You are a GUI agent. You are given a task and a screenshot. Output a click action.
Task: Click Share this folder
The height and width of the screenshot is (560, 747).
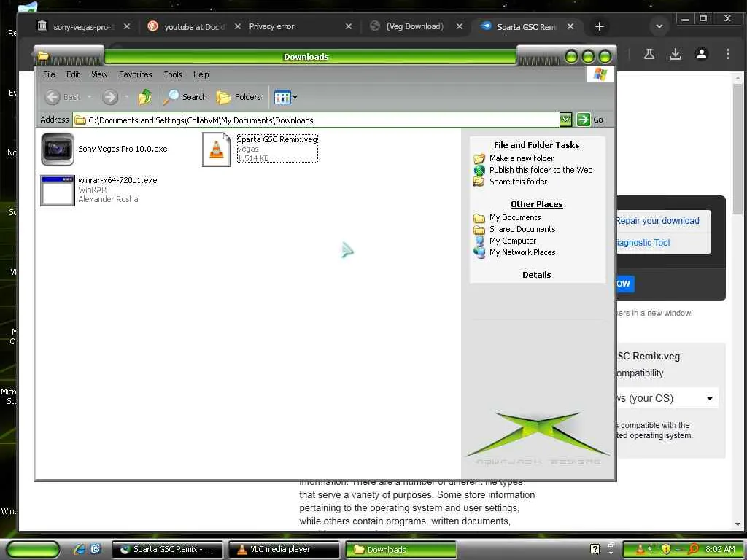pyautogui.click(x=518, y=182)
